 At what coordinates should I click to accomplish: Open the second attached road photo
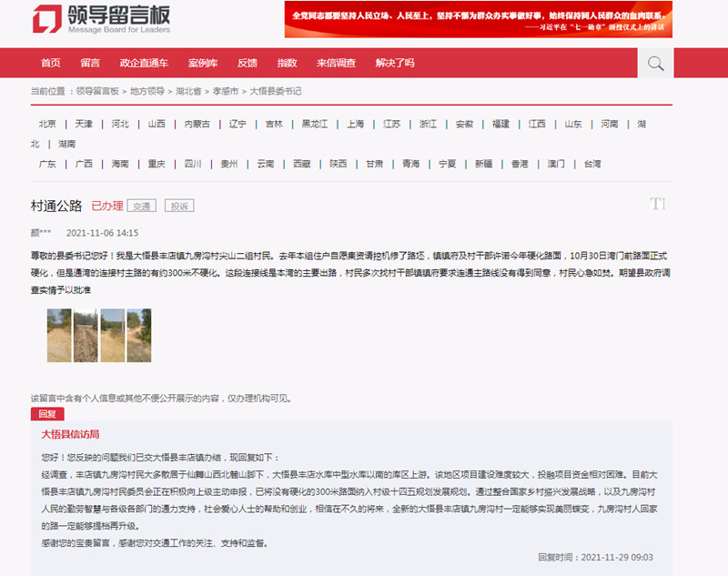[x=86, y=335]
